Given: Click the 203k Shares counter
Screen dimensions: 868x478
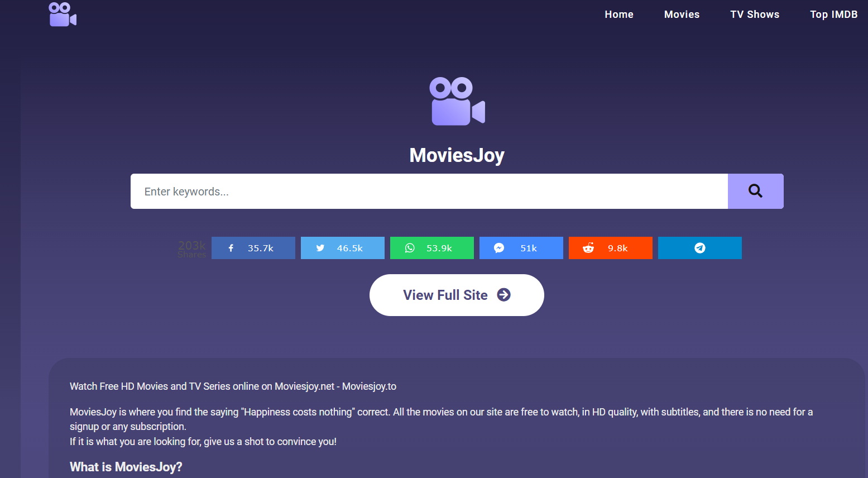Looking at the screenshot, I should coord(192,249).
